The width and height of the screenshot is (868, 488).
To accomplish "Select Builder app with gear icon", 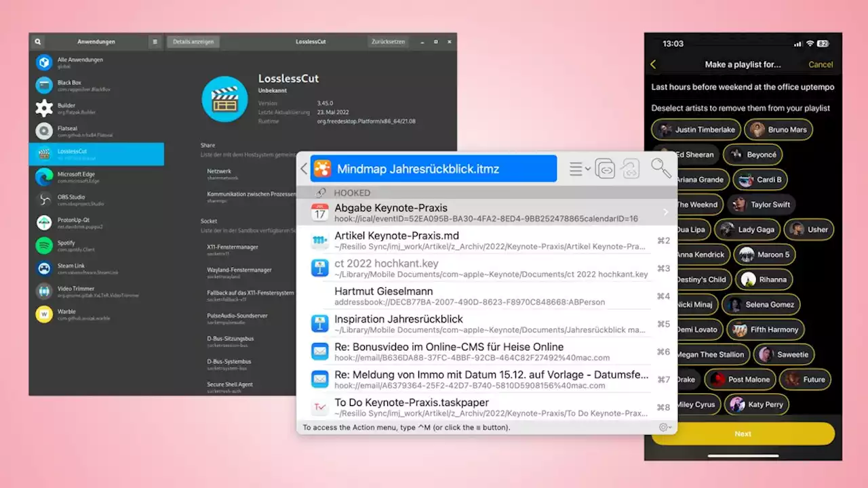I will [x=96, y=108].
